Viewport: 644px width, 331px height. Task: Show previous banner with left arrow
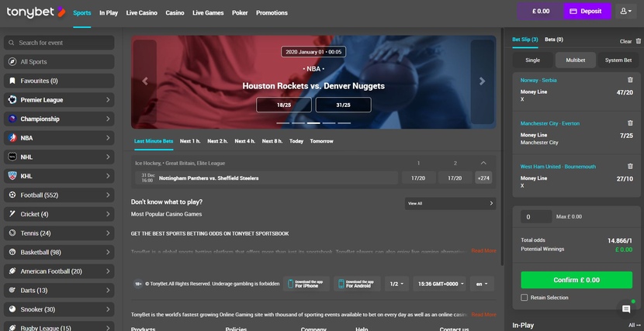144,81
